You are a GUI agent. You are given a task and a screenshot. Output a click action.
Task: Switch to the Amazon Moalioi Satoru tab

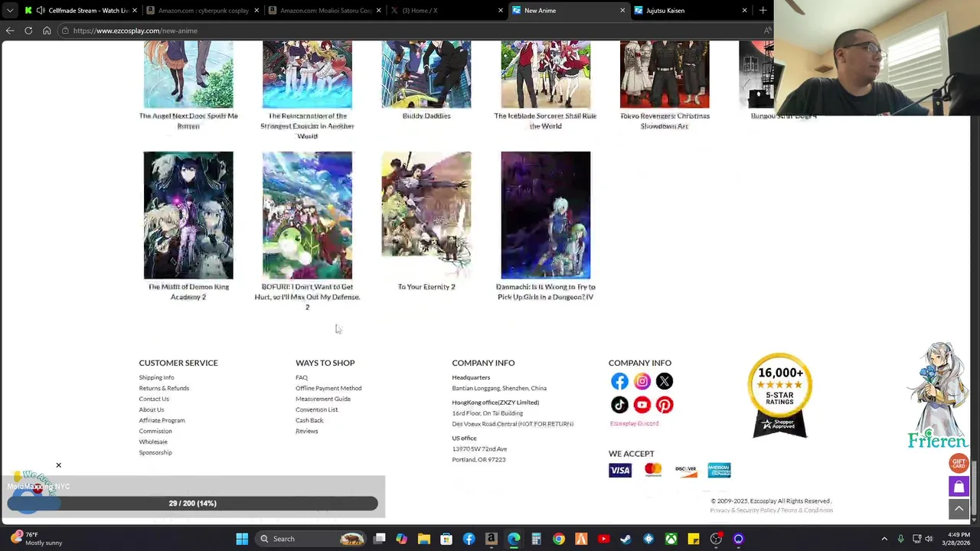(325, 11)
